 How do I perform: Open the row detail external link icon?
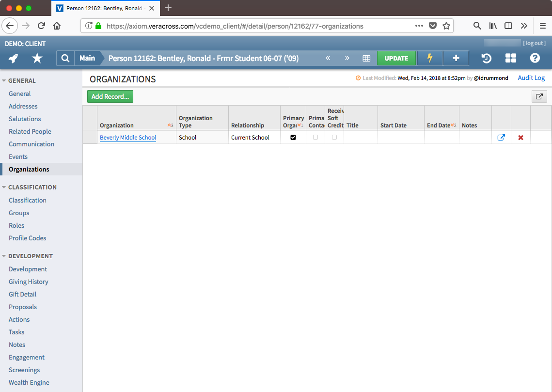point(501,138)
